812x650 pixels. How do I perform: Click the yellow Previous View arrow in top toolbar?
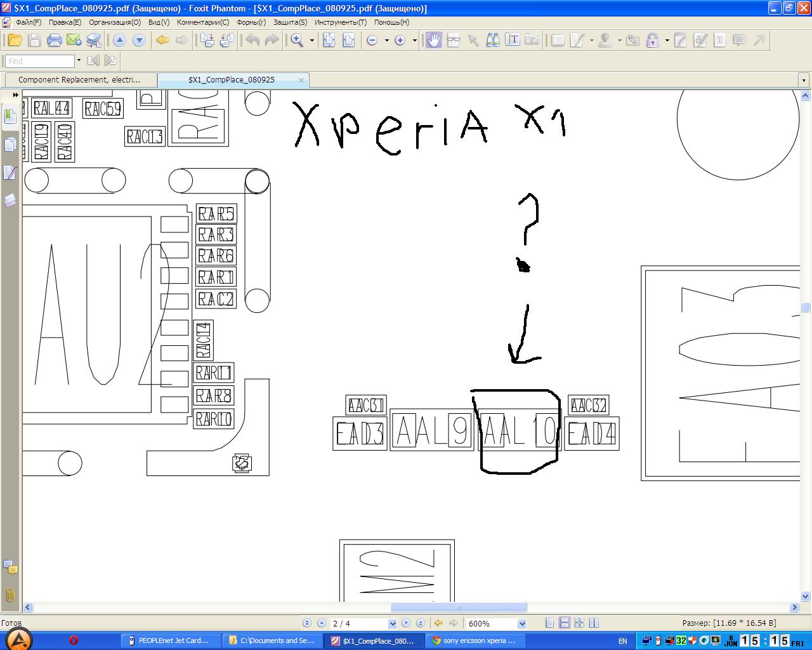pos(162,40)
